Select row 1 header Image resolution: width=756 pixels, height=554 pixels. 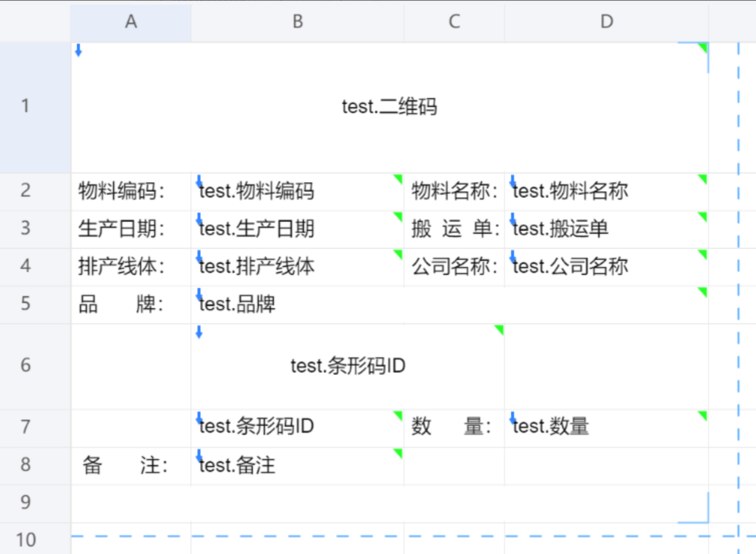25,106
